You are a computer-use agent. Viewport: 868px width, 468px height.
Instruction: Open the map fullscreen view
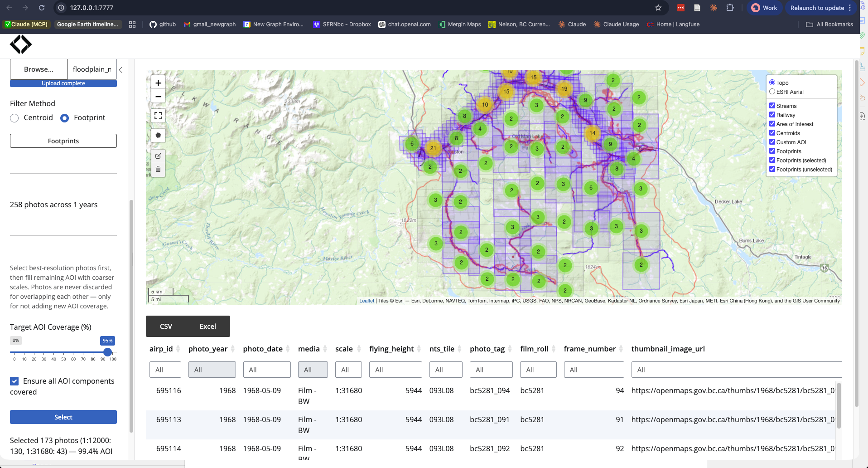pos(158,116)
